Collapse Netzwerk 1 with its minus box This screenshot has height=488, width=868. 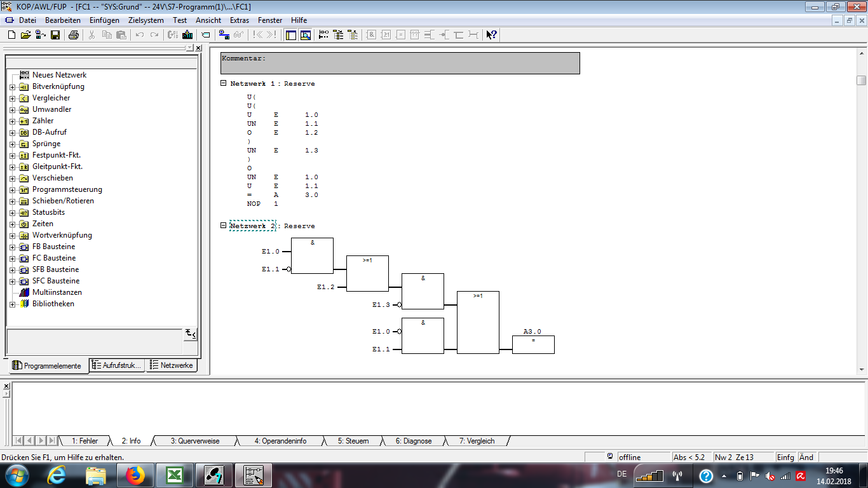point(223,83)
